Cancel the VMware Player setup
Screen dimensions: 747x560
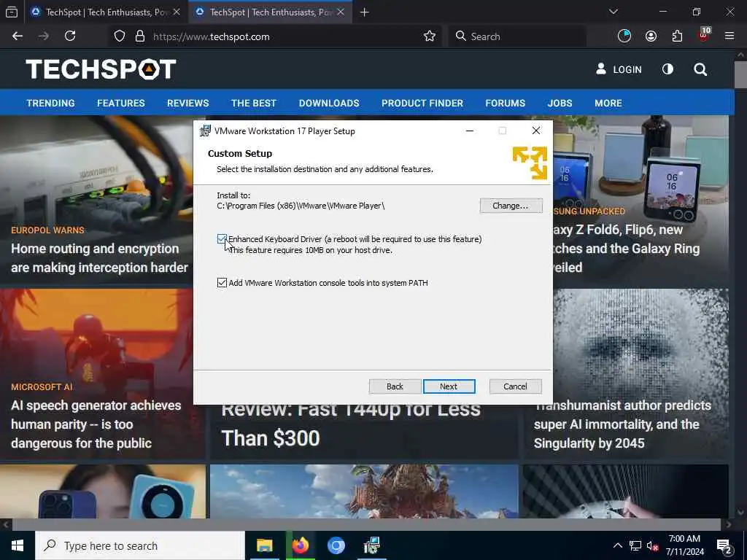click(515, 386)
